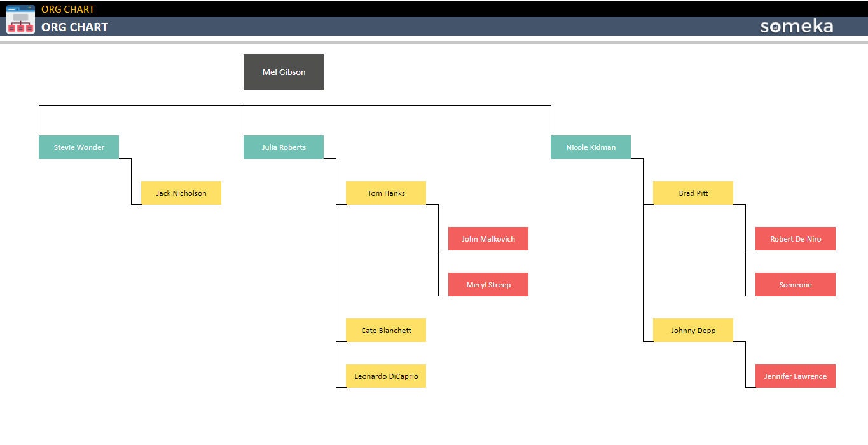Click the Tom Hanks node
This screenshot has width=868, height=445.
[x=386, y=193]
